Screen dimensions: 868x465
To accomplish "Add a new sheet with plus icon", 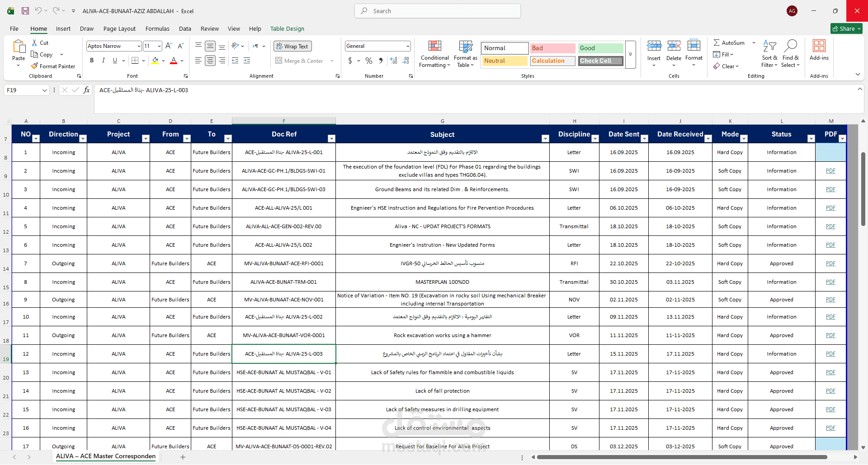I will (183, 457).
